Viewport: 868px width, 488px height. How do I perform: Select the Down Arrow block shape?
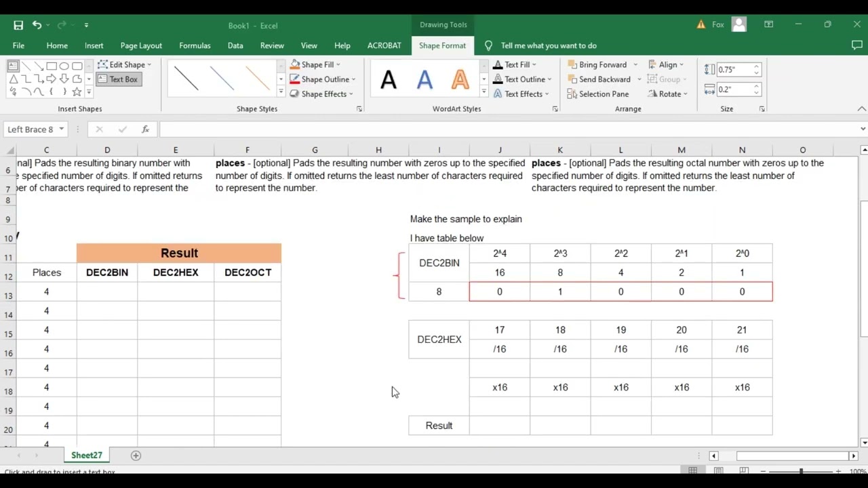tap(64, 79)
